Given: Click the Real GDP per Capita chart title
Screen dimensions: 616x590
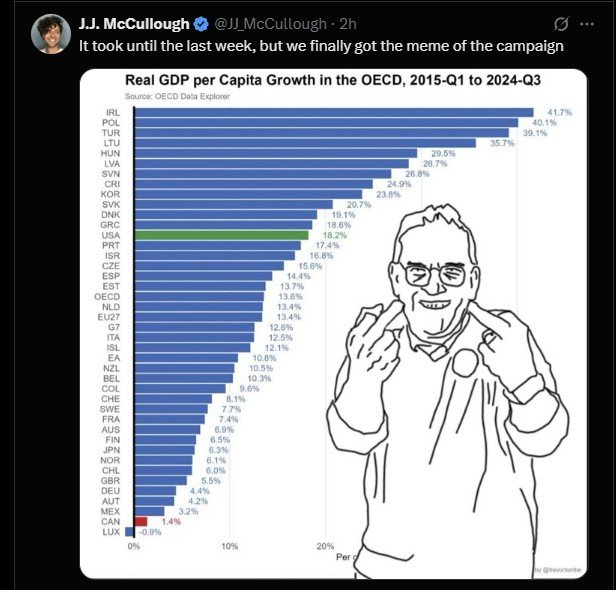Looking at the screenshot, I should point(333,80).
